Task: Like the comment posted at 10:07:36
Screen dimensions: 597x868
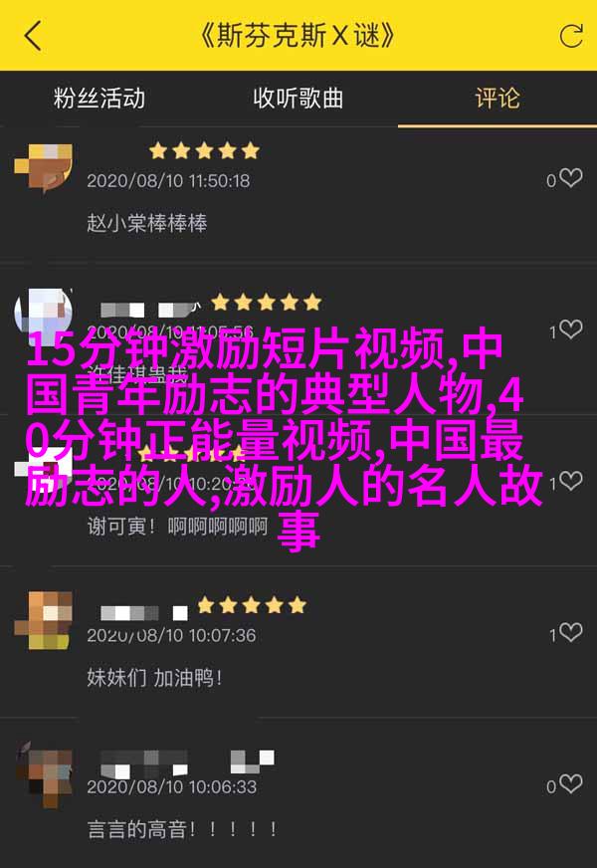Action: click(x=570, y=632)
